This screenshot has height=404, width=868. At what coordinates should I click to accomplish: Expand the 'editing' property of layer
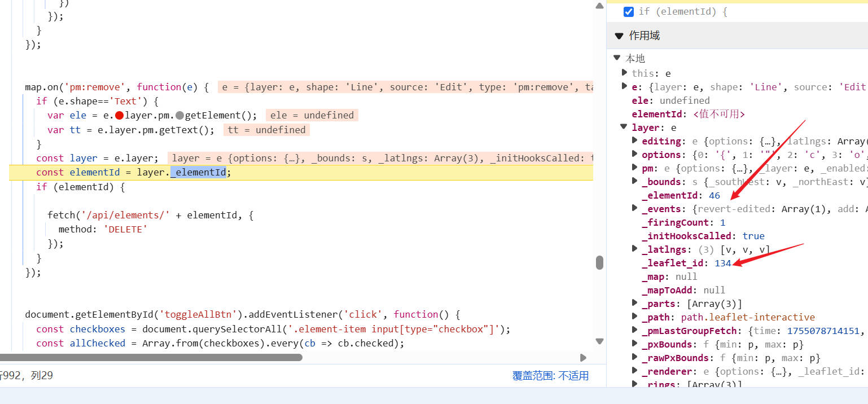coord(634,141)
